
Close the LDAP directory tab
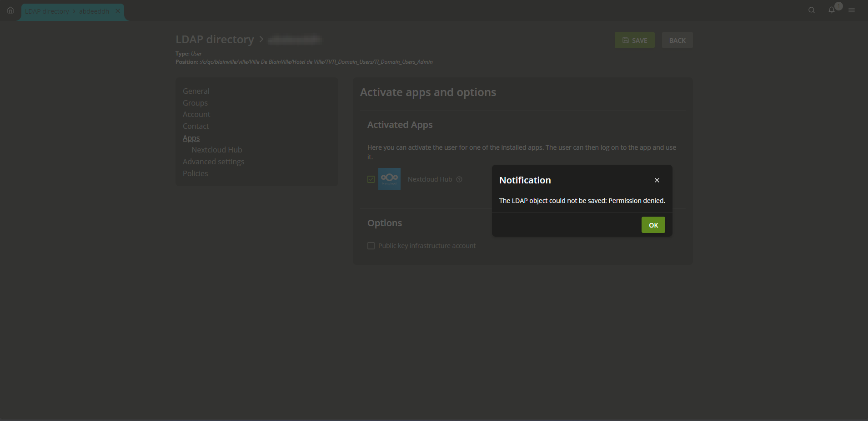[x=118, y=11]
